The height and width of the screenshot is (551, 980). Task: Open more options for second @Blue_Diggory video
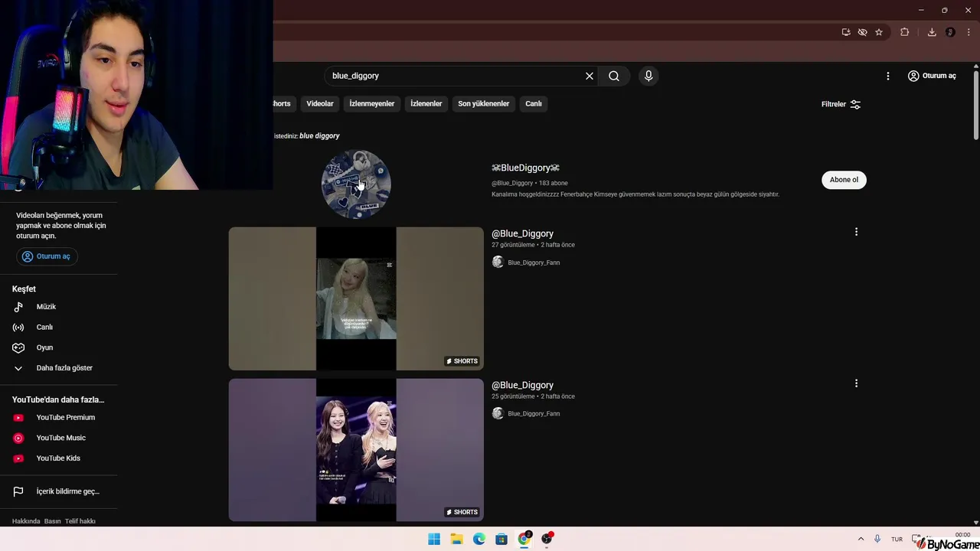point(856,383)
